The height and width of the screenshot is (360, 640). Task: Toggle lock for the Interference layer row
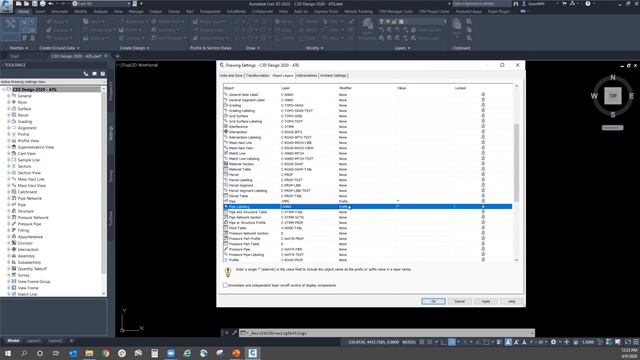click(483, 127)
